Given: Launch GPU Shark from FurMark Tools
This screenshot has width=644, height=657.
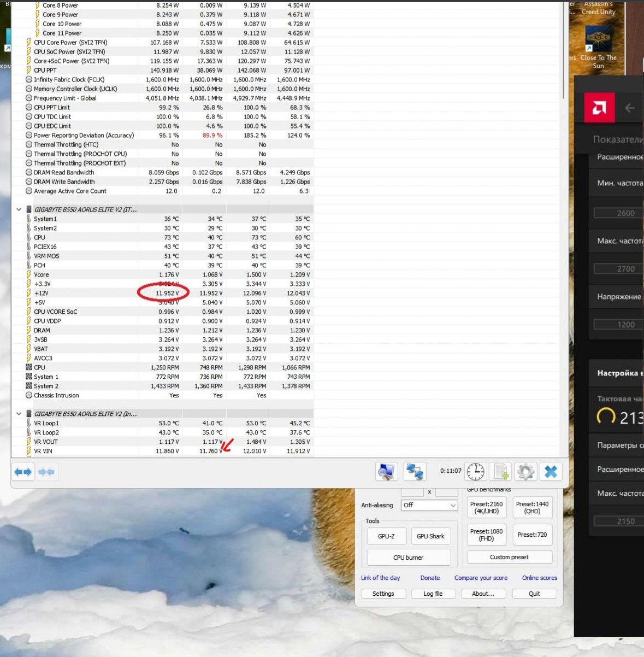Looking at the screenshot, I should 430,536.
